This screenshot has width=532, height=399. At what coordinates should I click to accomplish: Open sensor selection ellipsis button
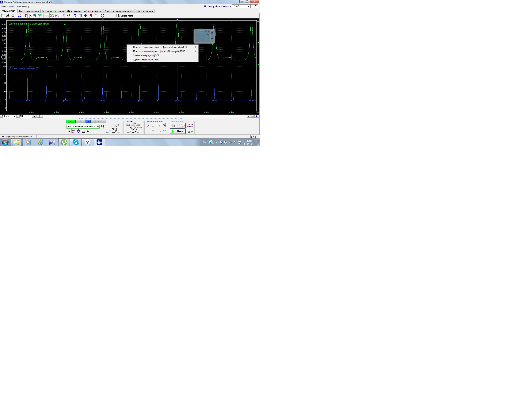pyautogui.click(x=98, y=127)
